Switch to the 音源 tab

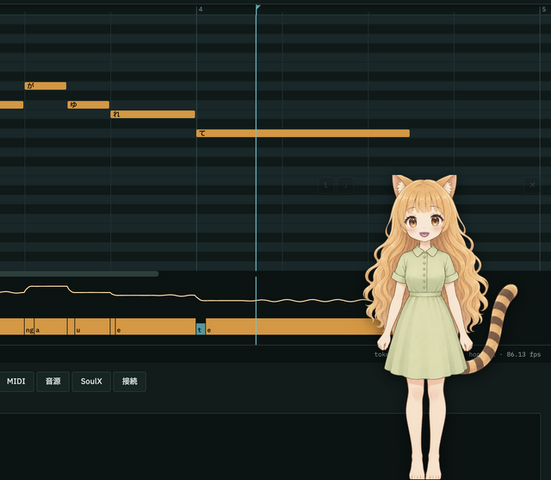click(x=53, y=381)
